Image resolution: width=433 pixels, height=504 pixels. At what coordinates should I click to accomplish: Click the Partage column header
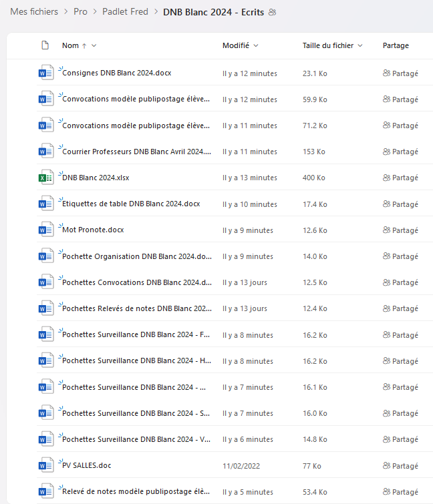(x=396, y=45)
